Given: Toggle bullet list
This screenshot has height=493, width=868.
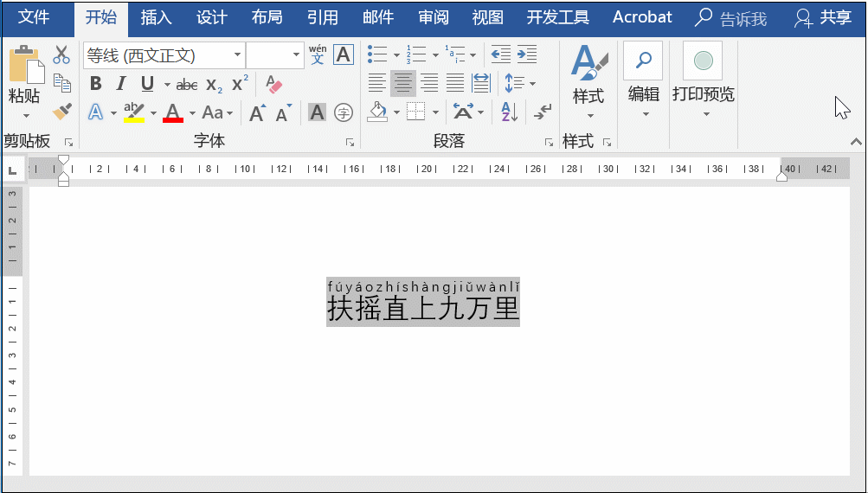Looking at the screenshot, I should pos(377,54).
